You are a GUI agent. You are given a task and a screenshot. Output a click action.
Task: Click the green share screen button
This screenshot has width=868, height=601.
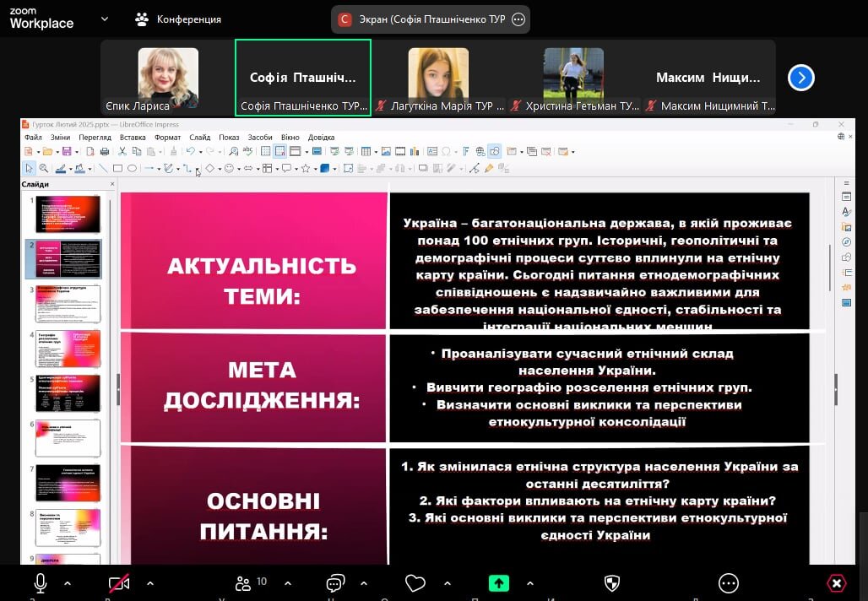[x=499, y=583]
